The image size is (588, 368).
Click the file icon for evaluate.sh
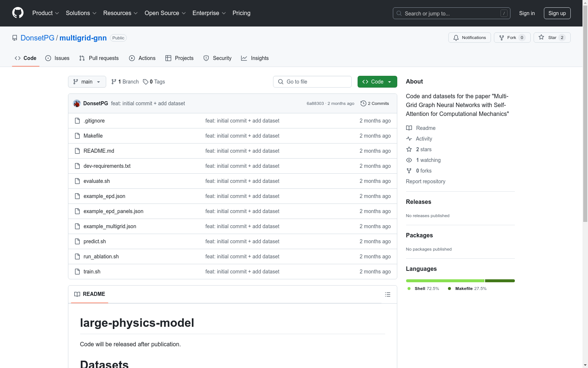pos(77,181)
